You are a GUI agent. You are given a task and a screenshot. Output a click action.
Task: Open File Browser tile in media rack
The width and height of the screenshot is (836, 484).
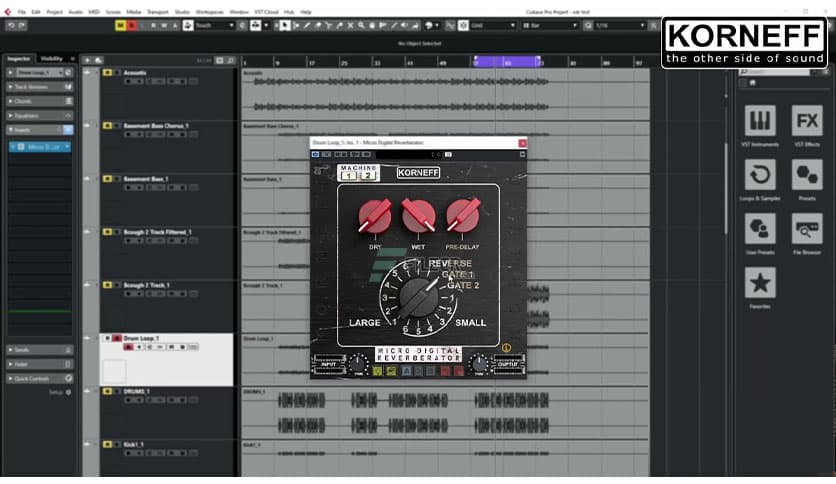tap(807, 229)
